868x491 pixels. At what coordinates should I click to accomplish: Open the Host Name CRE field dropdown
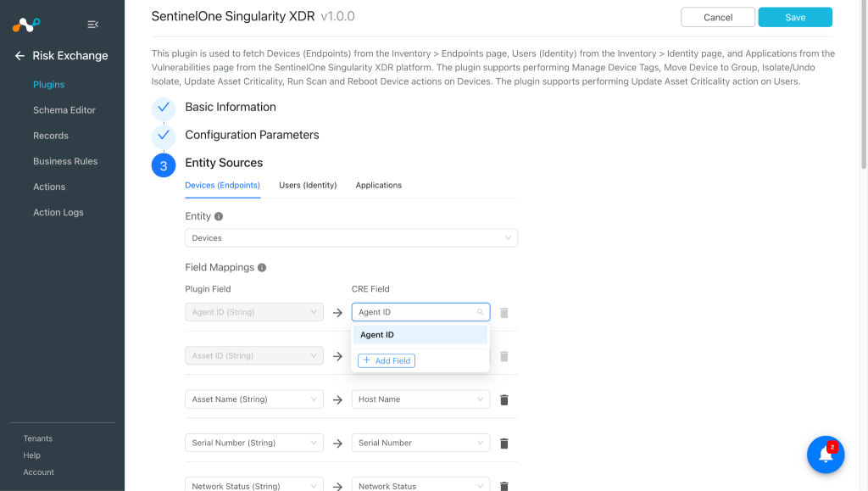pyautogui.click(x=420, y=399)
